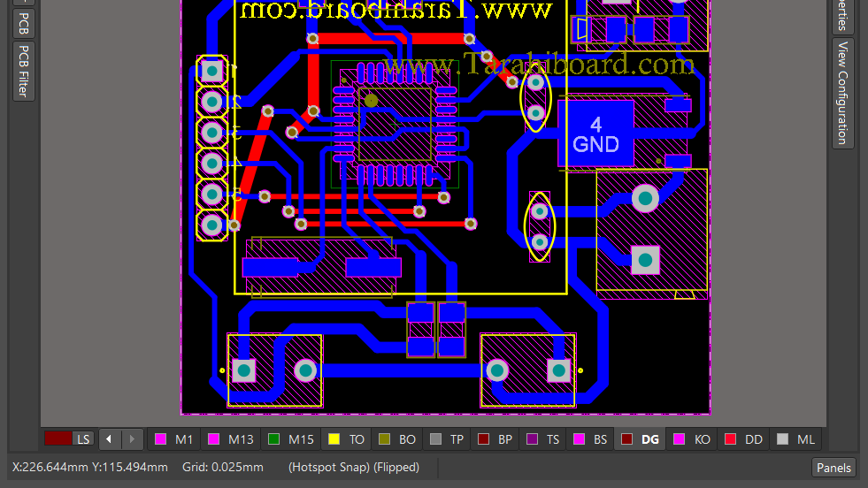
Task: Click the LS layer set button
Action: pos(83,439)
